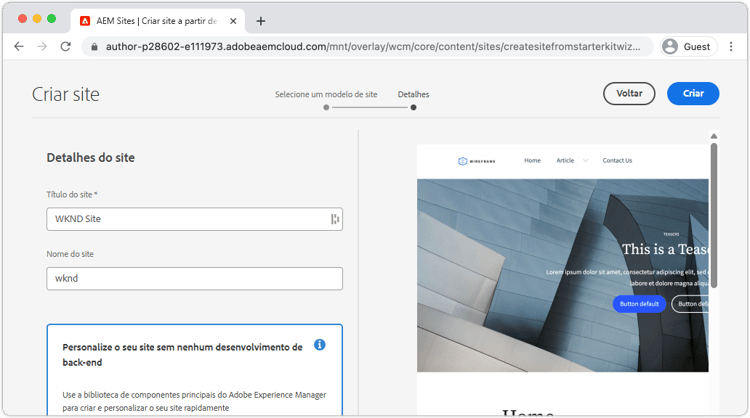Click Article in preview navigation

point(565,161)
